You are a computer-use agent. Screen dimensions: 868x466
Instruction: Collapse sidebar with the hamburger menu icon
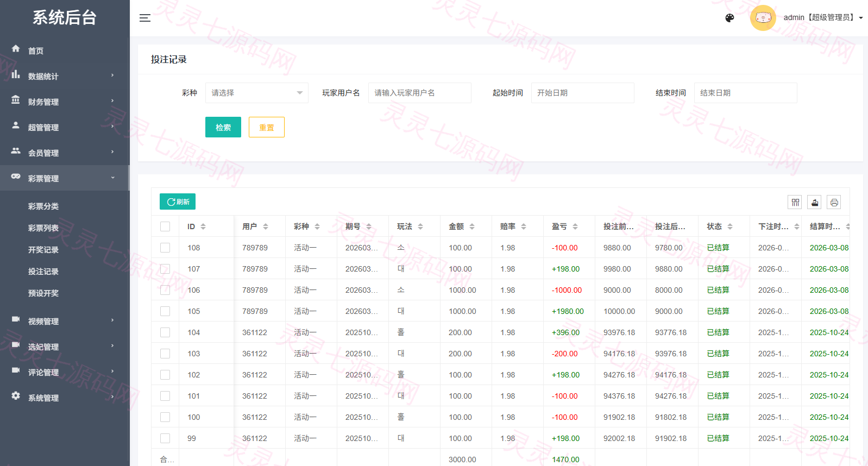point(145,18)
